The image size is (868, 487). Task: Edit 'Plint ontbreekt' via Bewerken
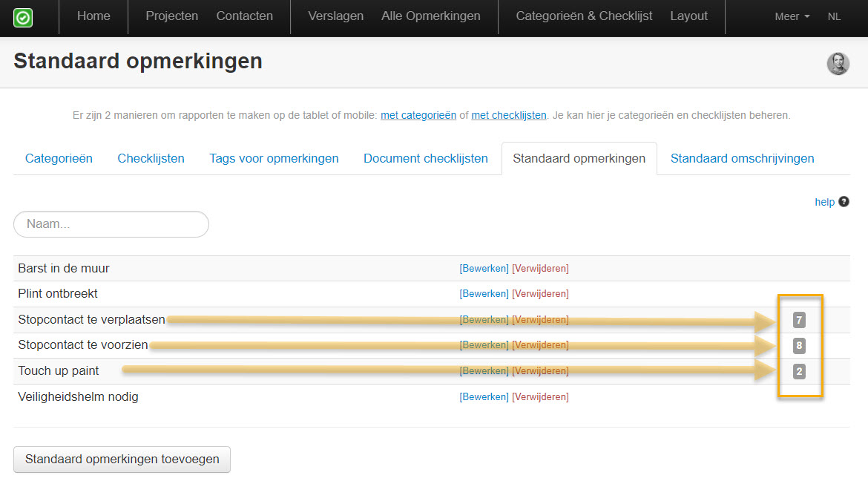(484, 294)
